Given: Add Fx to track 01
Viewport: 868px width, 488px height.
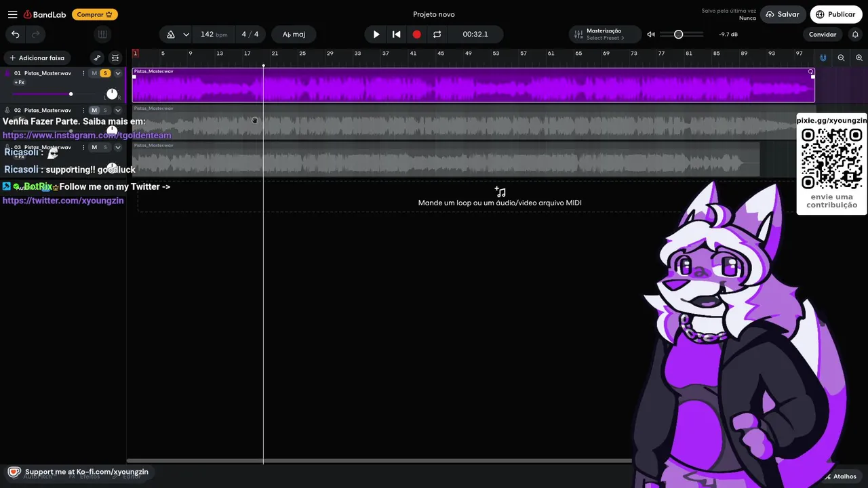Looking at the screenshot, I should 20,83.
